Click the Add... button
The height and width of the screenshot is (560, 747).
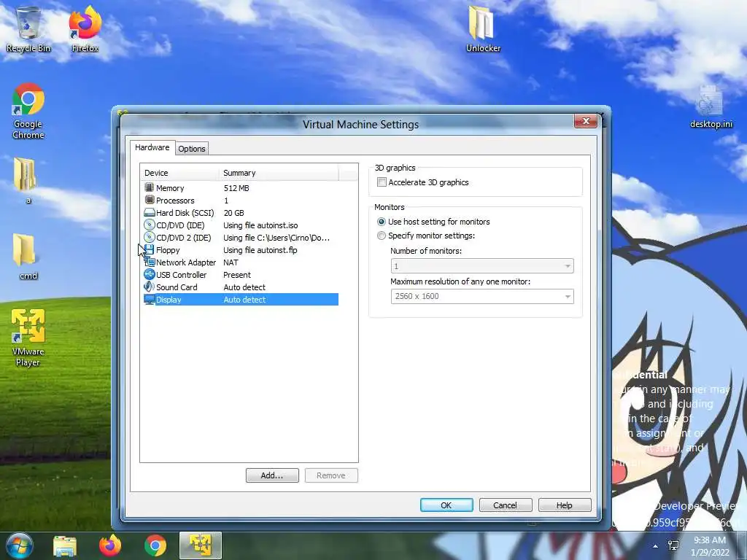click(272, 475)
